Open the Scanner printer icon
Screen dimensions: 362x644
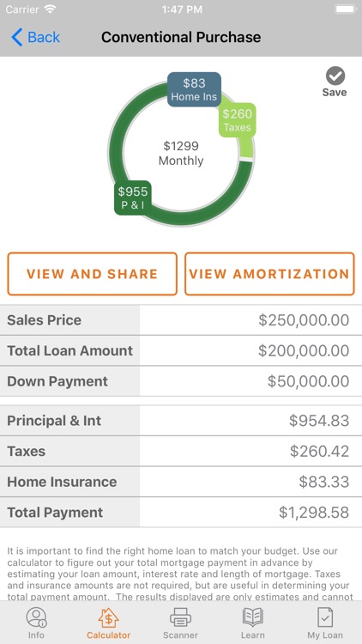(x=181, y=617)
